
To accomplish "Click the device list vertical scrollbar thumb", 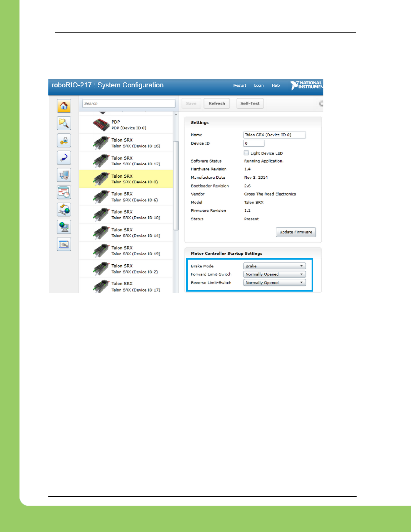I will 176,186.
